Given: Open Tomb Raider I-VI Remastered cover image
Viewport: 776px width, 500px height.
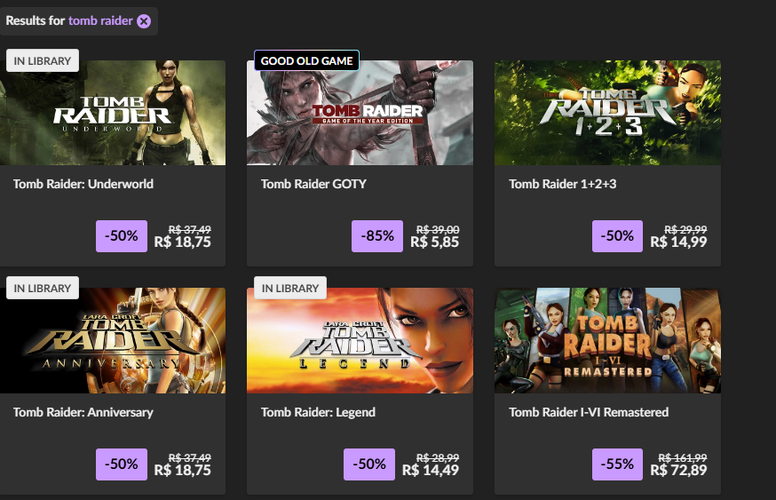Looking at the screenshot, I should pos(608,341).
